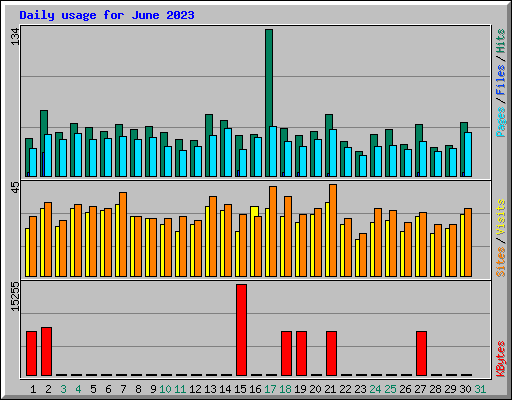Click the orange visits bar for day 17
Screen dimensions: 512x400
273,231
